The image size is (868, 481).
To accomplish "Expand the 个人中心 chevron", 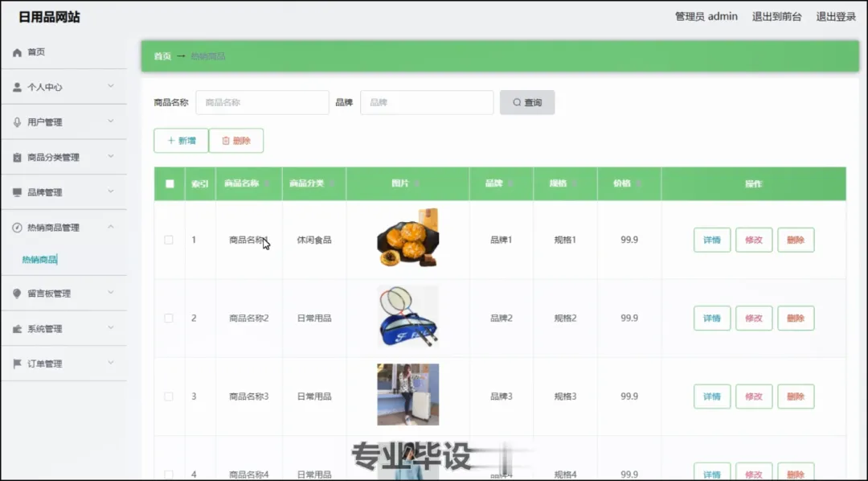I will click(x=111, y=86).
